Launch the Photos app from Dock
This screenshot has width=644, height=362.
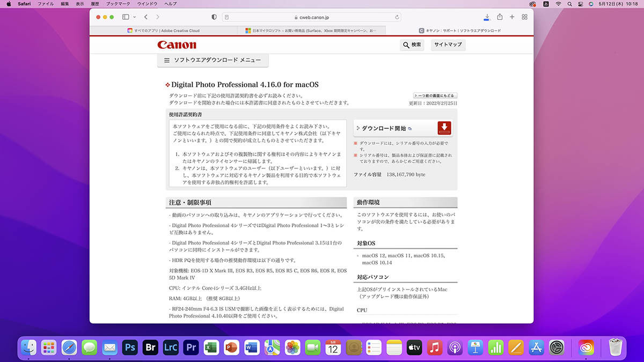(x=292, y=348)
